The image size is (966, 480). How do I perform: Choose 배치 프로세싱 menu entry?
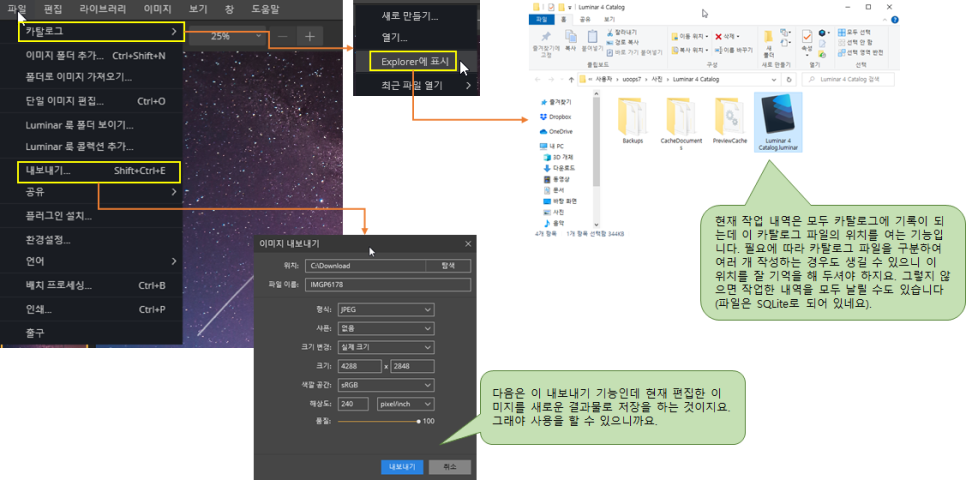[x=92, y=286]
